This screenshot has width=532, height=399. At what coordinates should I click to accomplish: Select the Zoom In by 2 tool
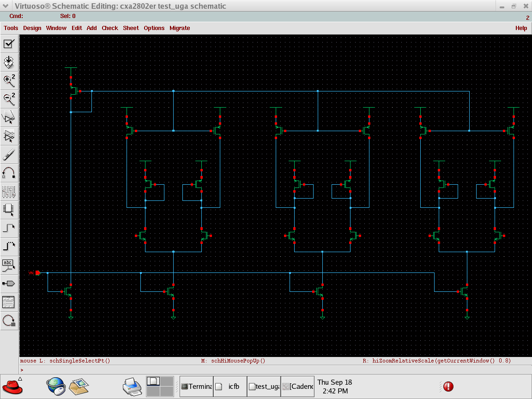pyautogui.click(x=9, y=81)
